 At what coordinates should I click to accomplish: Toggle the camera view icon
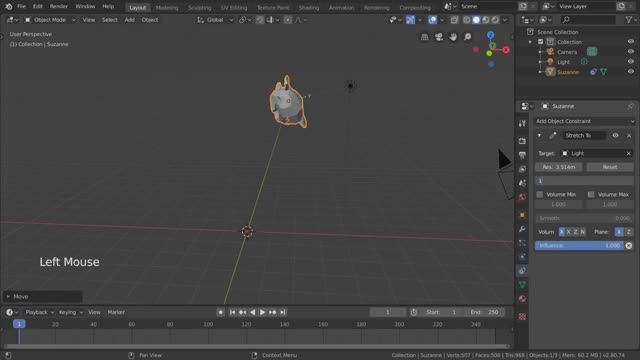coord(439,37)
